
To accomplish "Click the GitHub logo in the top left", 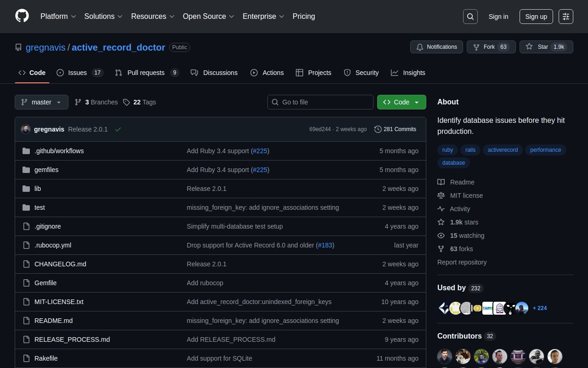I will pos(22,16).
